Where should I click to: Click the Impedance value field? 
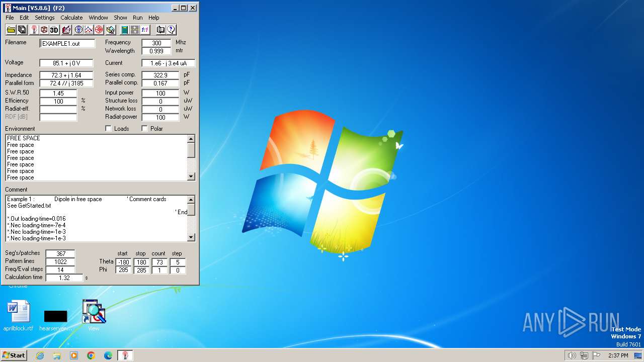pos(66,75)
